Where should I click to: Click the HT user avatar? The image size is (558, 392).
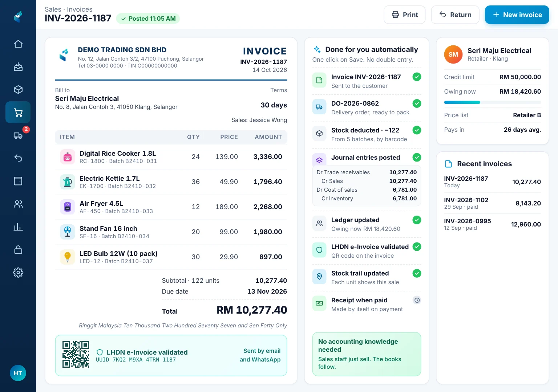(18, 373)
